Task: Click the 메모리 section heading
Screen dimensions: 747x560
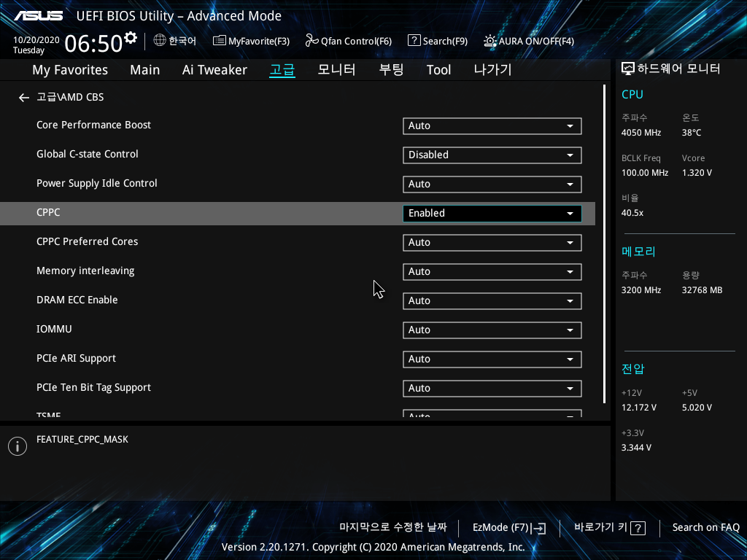Action: pos(638,252)
